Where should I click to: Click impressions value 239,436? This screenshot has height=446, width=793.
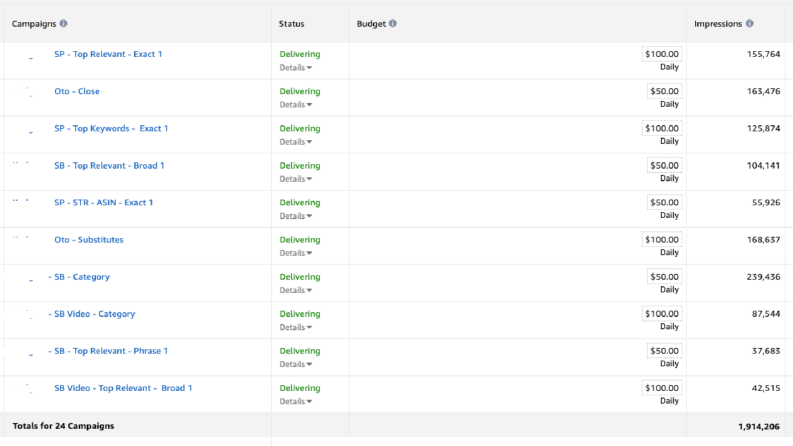tap(763, 277)
